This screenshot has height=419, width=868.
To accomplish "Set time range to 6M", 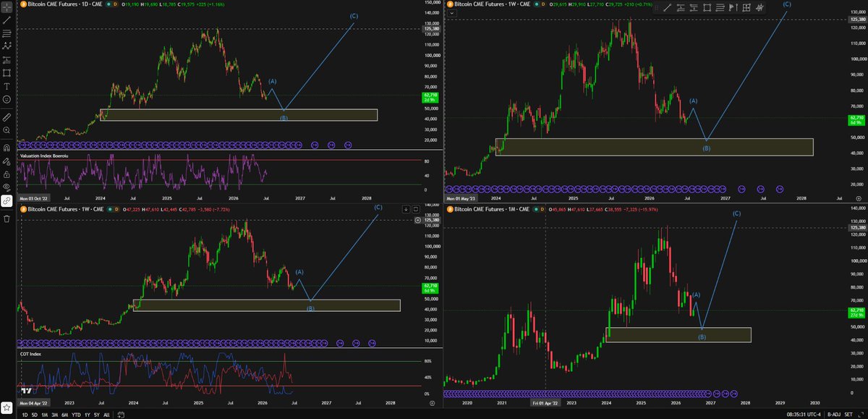I will point(65,415).
